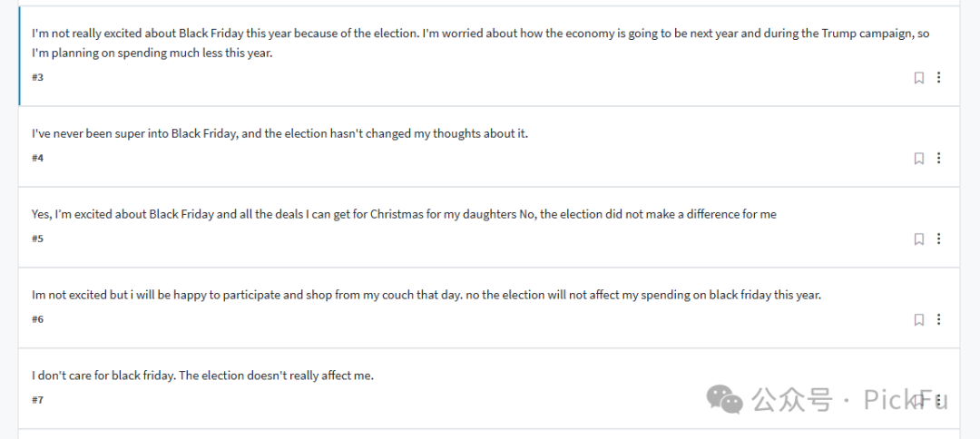Open the three-dot menu on response #4
The height and width of the screenshot is (439, 980).
point(938,158)
